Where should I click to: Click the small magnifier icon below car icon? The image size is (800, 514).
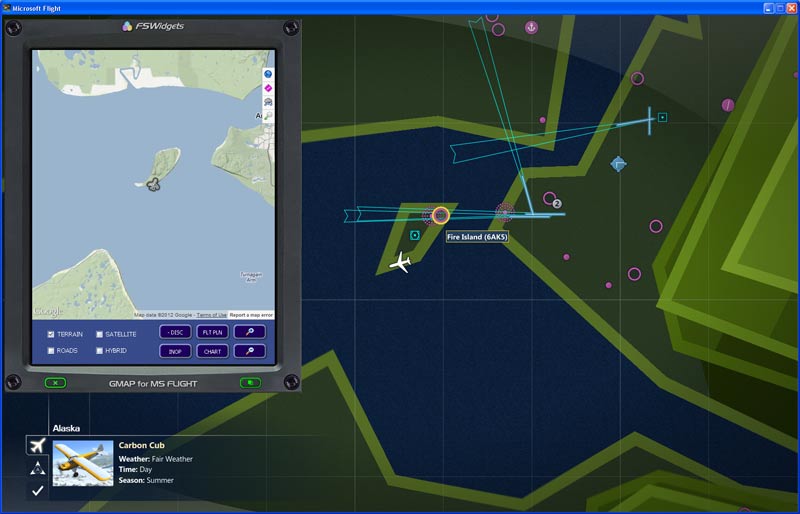268,116
